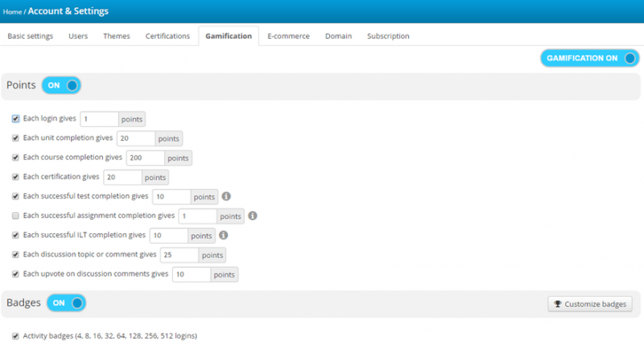Edit the test completion points field

tap(171, 197)
